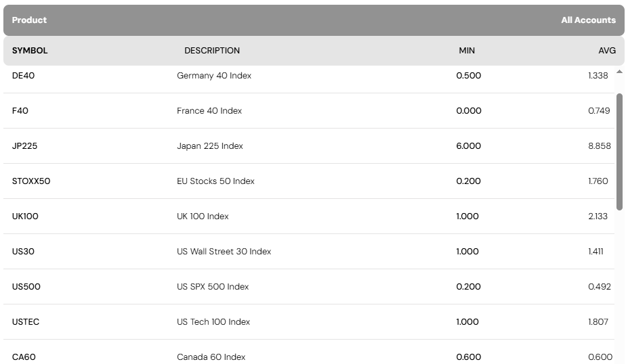The image size is (628, 364).
Task: Sort by the SYMBOL column header
Action: click(30, 51)
